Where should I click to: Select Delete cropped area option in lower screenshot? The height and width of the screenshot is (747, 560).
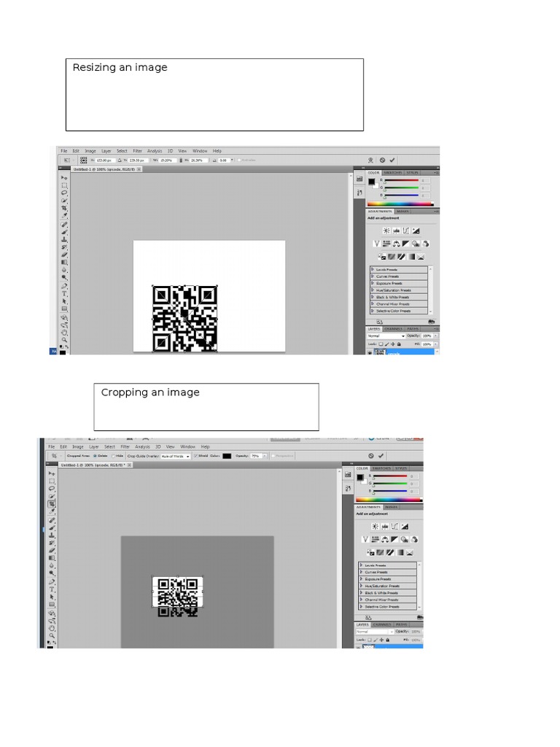(x=95, y=456)
